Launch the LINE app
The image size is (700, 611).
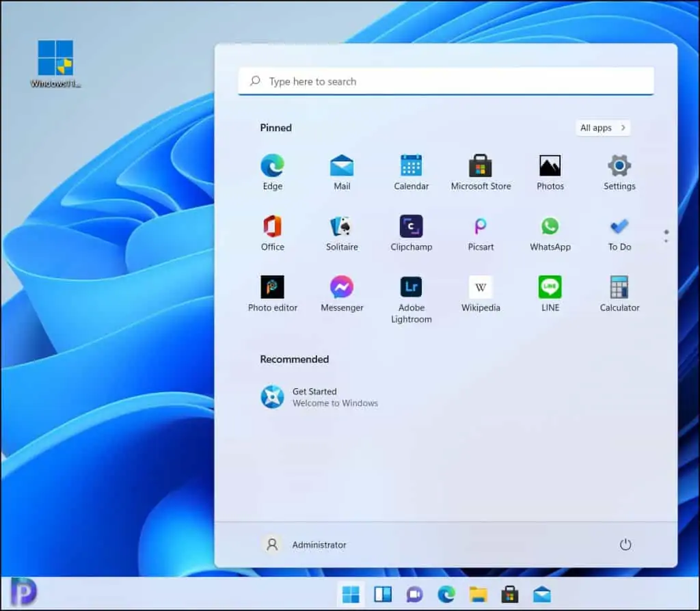pyautogui.click(x=550, y=294)
